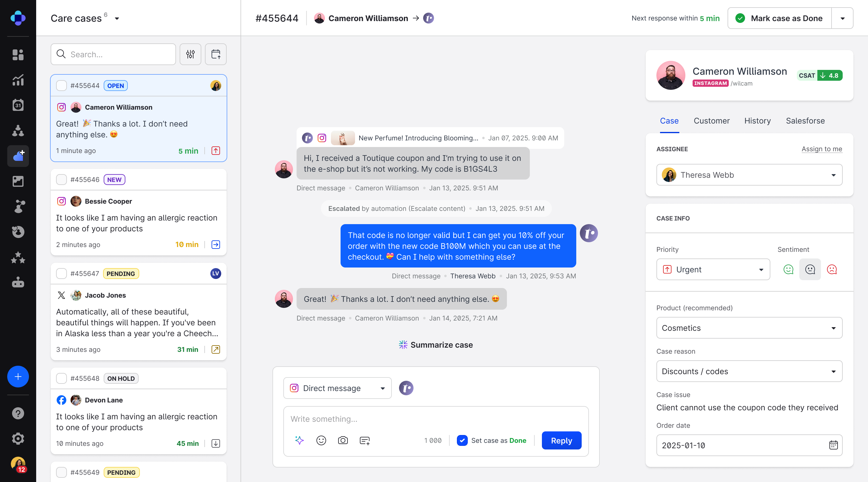Click the calendar icon next to order date

pos(834,445)
